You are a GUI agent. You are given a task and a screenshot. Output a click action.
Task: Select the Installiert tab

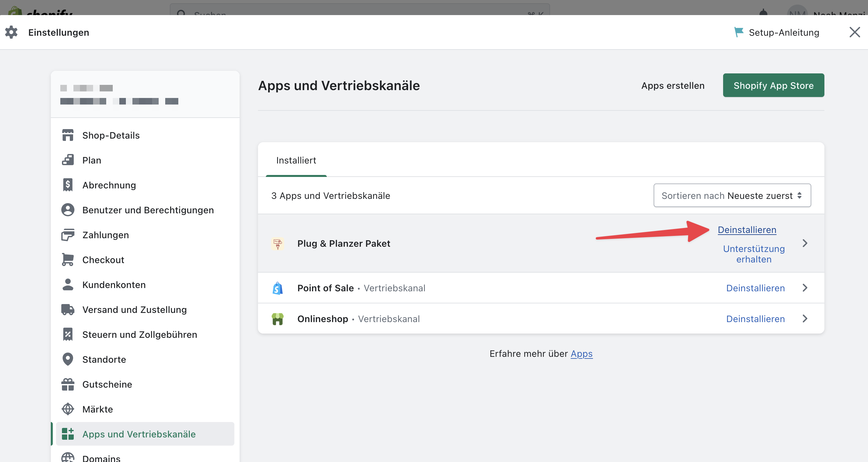(296, 161)
